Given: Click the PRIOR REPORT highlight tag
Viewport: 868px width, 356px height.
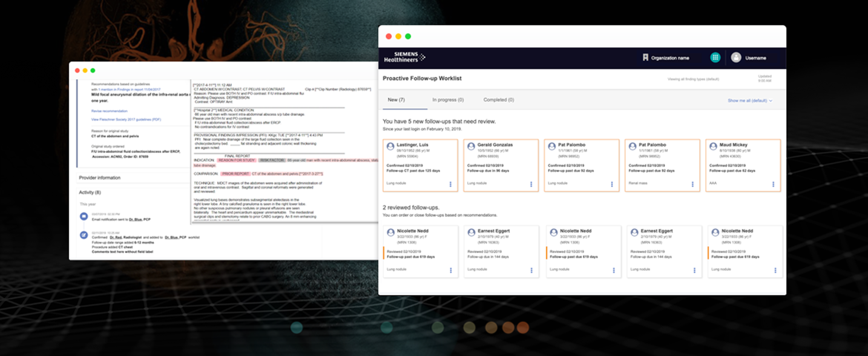Looking at the screenshot, I should tap(236, 174).
